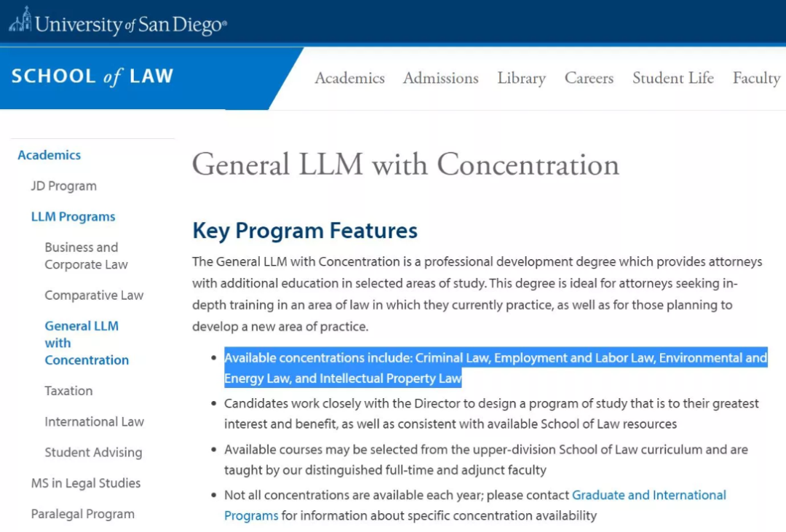Select LLM Programs in sidebar

(x=74, y=217)
